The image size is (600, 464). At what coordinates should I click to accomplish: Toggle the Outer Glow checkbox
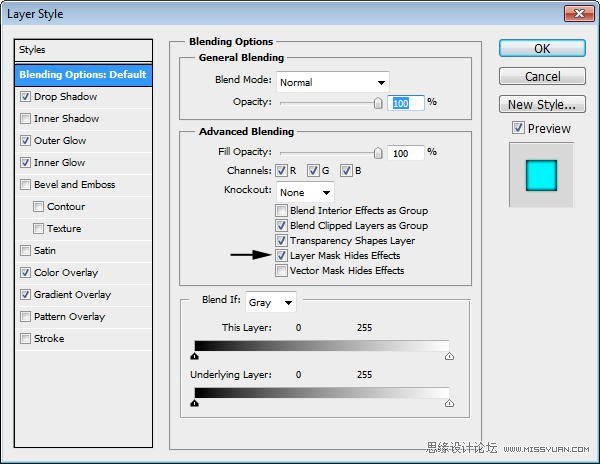point(25,140)
